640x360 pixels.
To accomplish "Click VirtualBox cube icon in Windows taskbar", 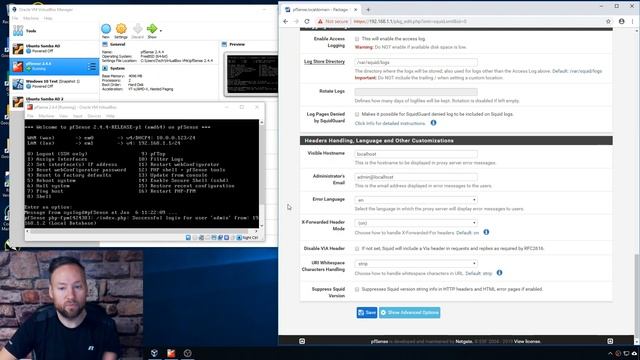I will click(x=154, y=353).
